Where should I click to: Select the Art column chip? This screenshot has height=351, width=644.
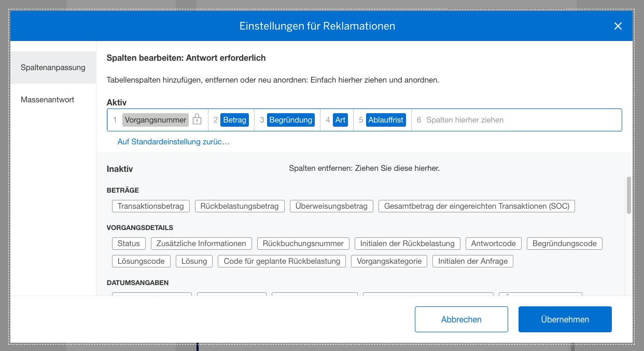tap(340, 119)
